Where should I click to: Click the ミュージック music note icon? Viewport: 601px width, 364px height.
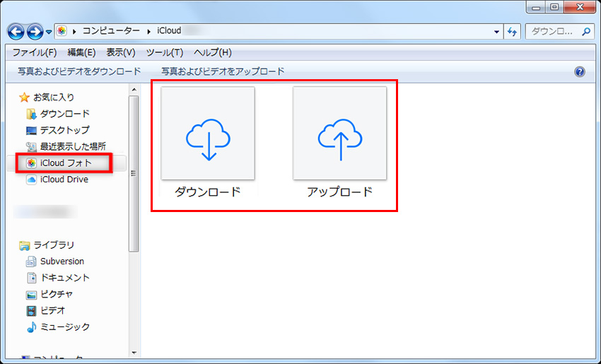click(x=31, y=327)
